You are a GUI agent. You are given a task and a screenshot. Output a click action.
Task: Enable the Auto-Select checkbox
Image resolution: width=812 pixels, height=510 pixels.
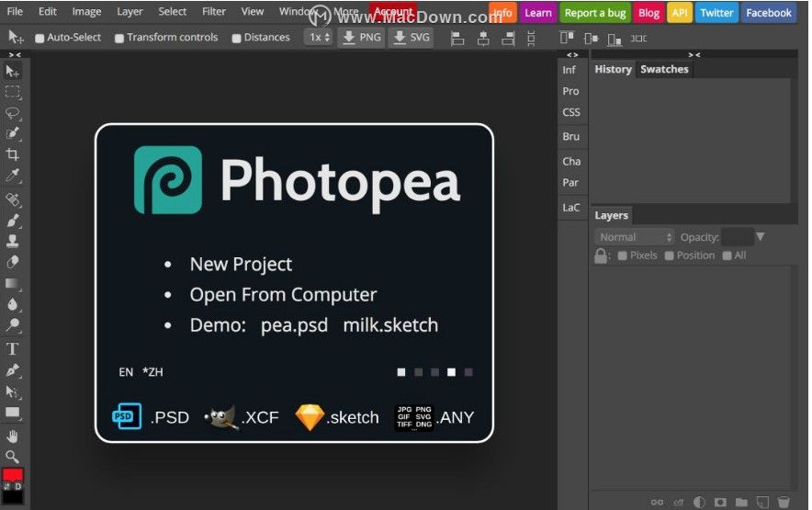tap(39, 38)
